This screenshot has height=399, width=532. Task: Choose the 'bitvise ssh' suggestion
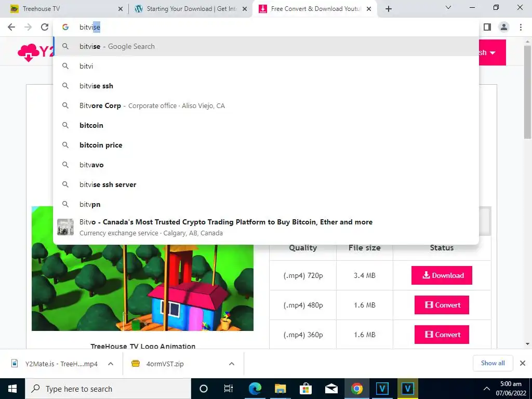coord(266,86)
